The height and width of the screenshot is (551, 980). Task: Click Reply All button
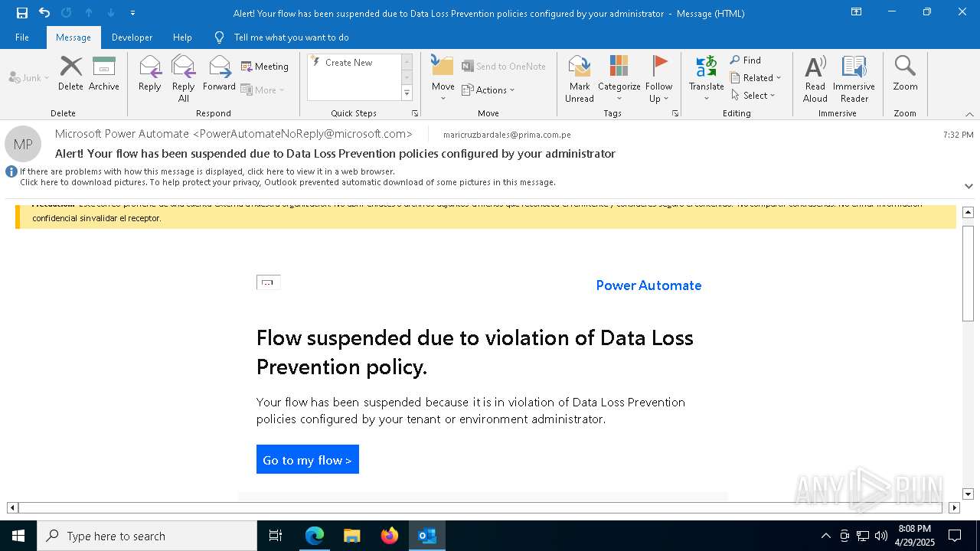[184, 79]
